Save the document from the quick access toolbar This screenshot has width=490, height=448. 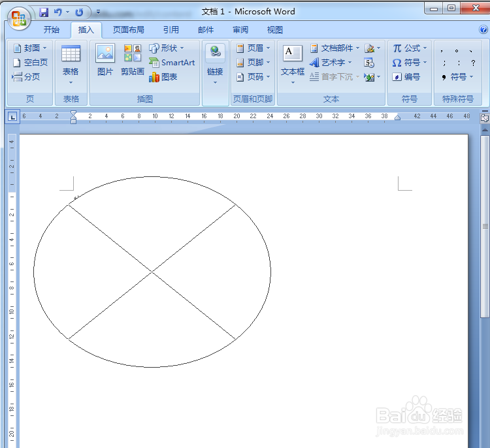coord(44,12)
